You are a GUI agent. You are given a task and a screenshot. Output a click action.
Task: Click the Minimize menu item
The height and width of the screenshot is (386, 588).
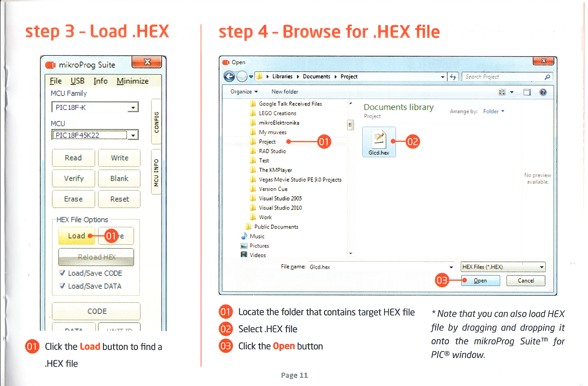133,81
